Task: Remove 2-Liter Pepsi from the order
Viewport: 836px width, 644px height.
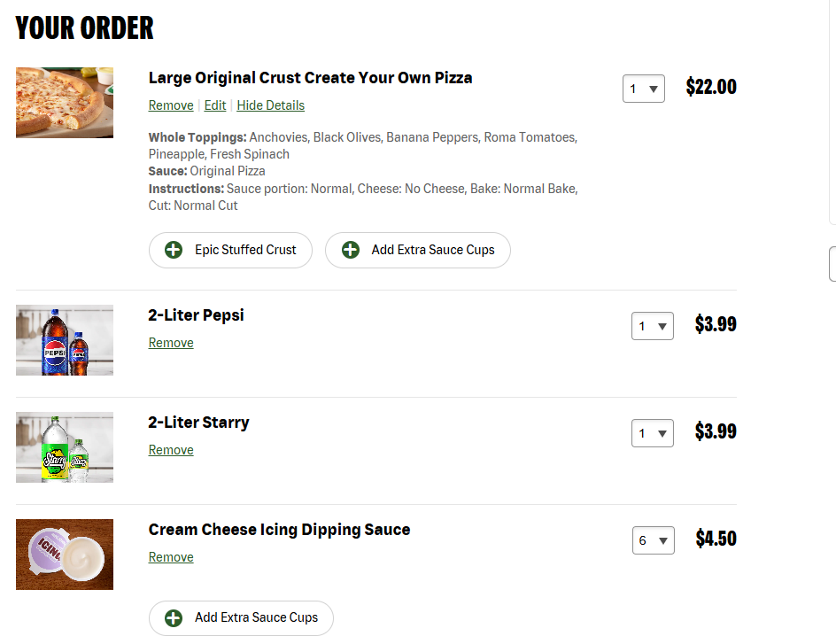Action: coord(171,343)
